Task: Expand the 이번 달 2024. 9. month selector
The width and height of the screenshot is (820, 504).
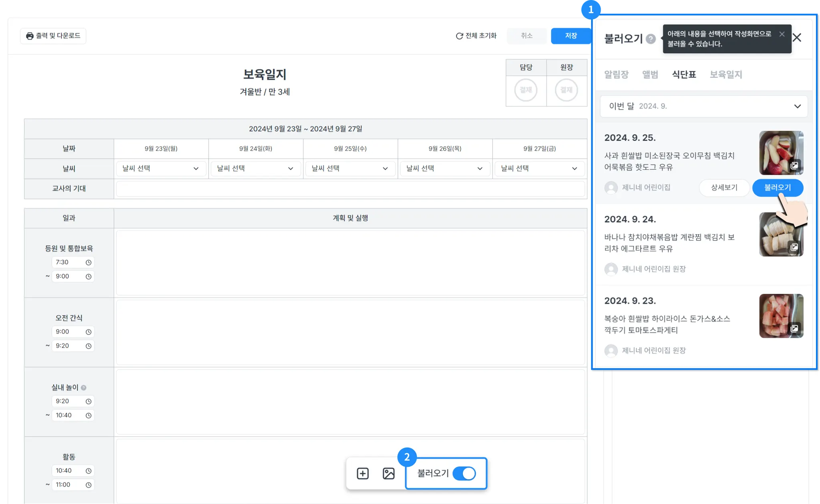Action: pyautogui.click(x=703, y=106)
